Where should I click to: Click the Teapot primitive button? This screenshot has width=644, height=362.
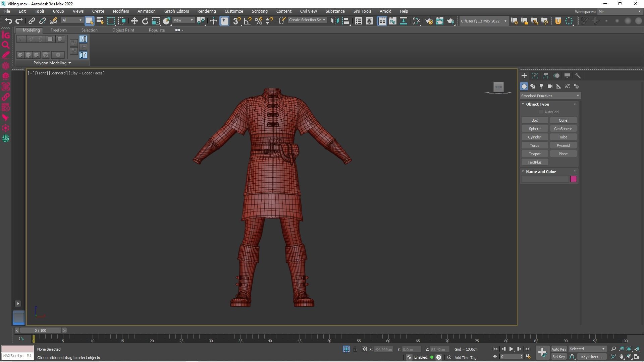[535, 154]
